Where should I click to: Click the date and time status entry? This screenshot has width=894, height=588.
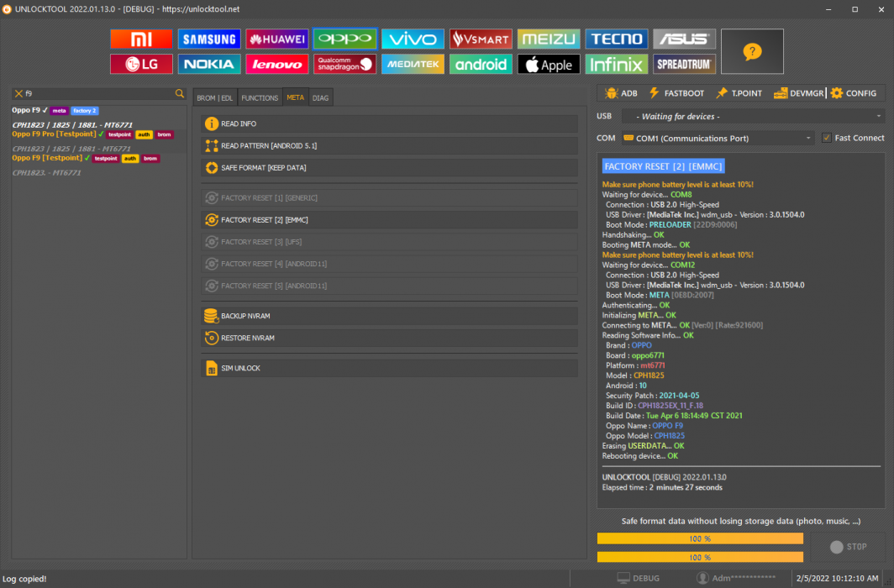tap(838, 578)
